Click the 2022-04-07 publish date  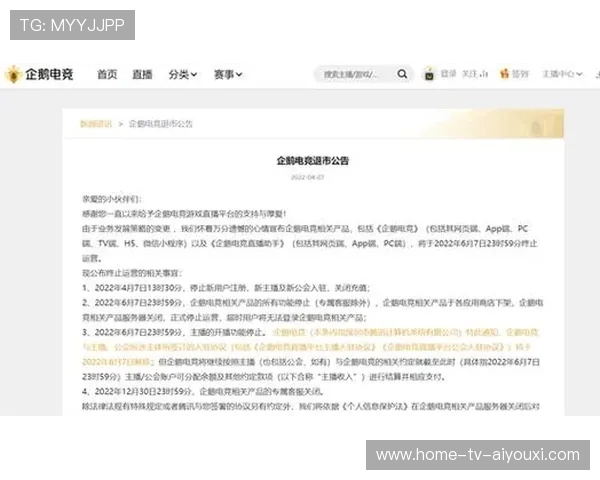point(307,177)
